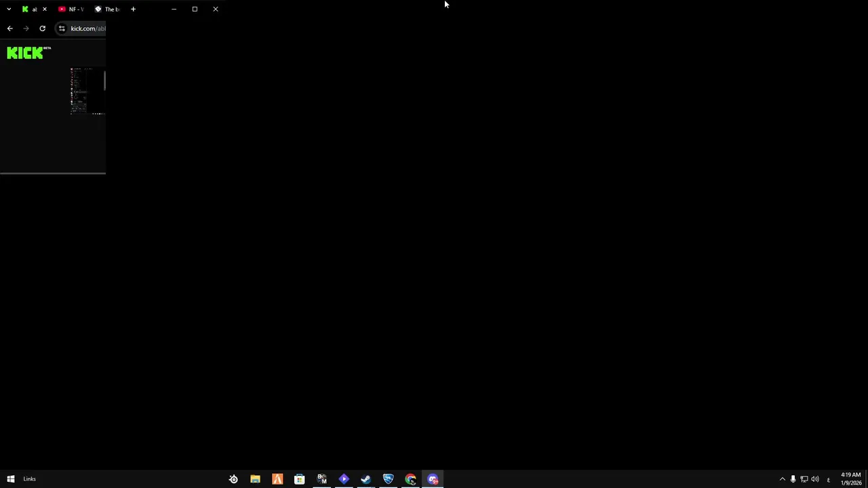Open the BM round icon on the taskbar
This screenshot has width=868, height=488.
click(321, 479)
